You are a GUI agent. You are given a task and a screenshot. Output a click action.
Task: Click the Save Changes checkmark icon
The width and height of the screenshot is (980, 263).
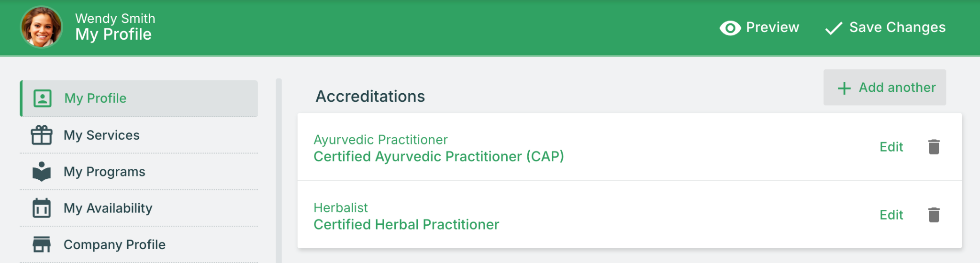click(x=834, y=28)
